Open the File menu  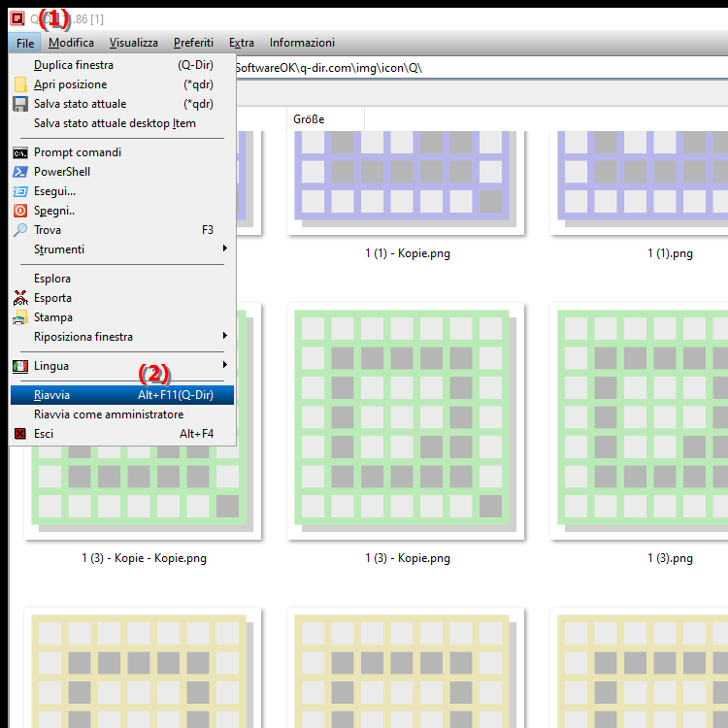pyautogui.click(x=25, y=43)
